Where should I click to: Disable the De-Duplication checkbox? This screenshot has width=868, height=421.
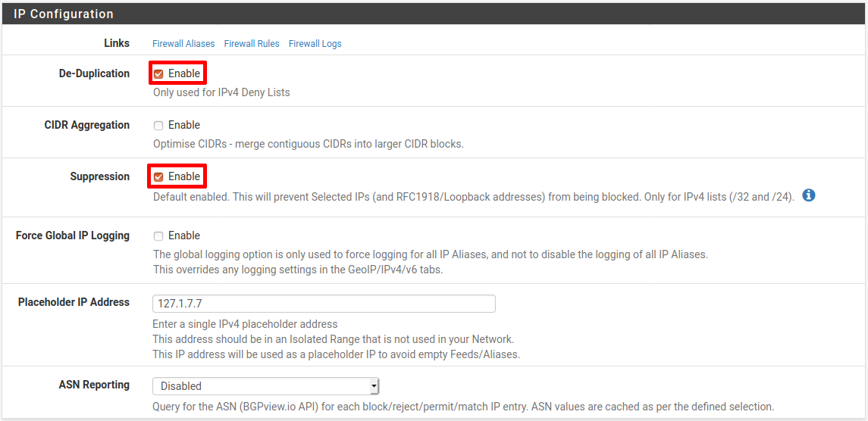[x=158, y=74]
